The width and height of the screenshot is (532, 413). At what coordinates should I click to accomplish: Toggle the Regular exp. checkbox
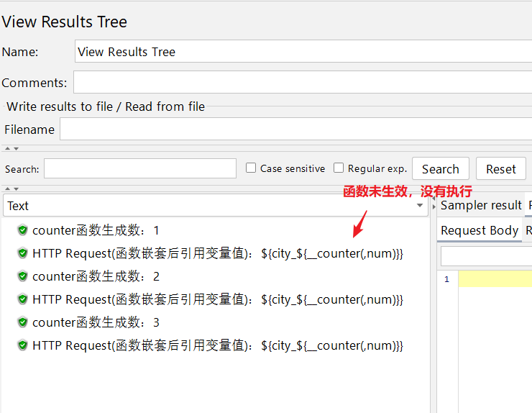(339, 168)
